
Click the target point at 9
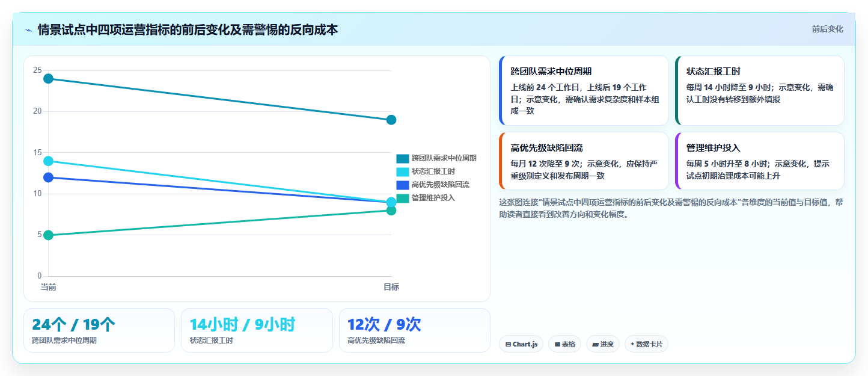click(x=391, y=202)
